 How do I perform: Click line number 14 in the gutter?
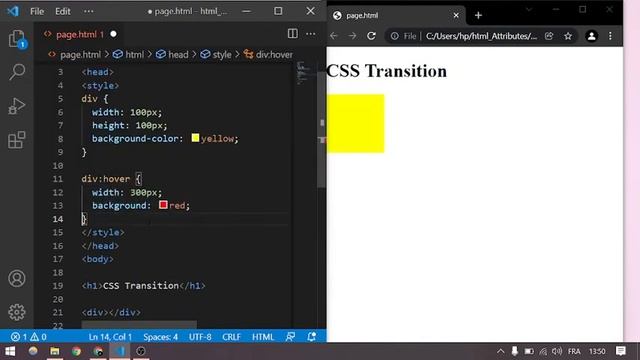pos(58,219)
